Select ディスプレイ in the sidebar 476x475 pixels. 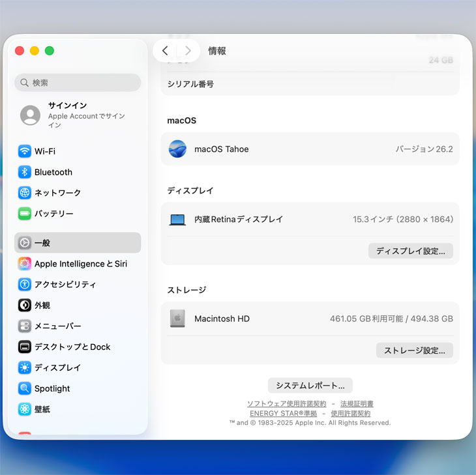[57, 367]
